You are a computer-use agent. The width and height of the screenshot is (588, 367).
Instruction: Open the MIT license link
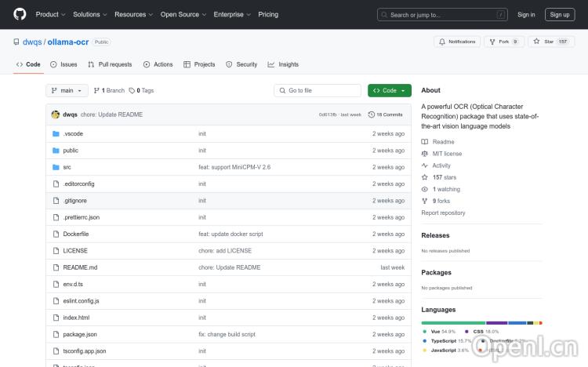tap(447, 154)
